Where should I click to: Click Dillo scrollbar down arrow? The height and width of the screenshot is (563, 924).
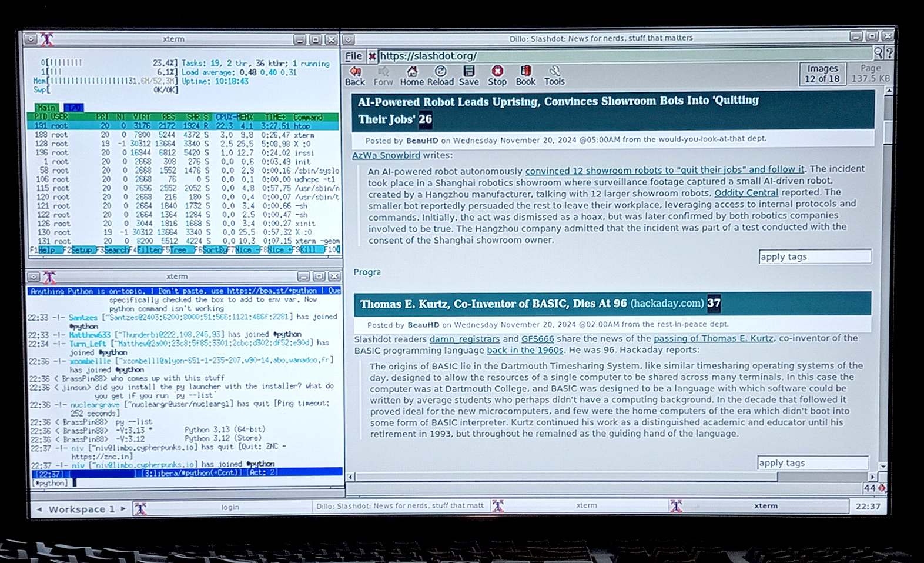point(882,466)
